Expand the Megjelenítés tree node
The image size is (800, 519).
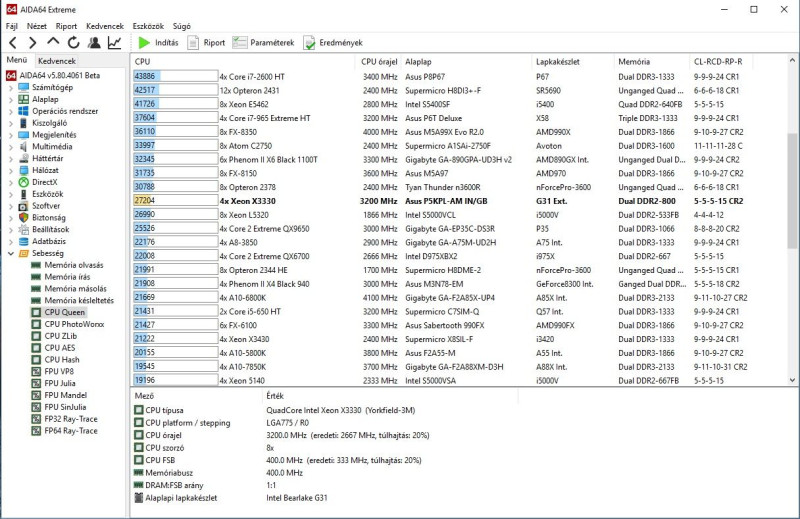coord(11,135)
